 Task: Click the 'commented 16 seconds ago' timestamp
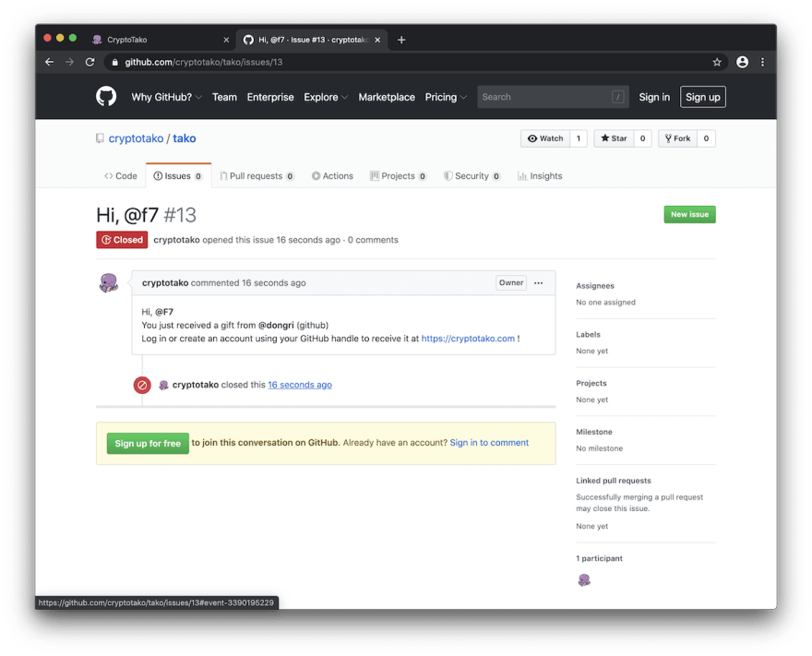pyautogui.click(x=248, y=282)
